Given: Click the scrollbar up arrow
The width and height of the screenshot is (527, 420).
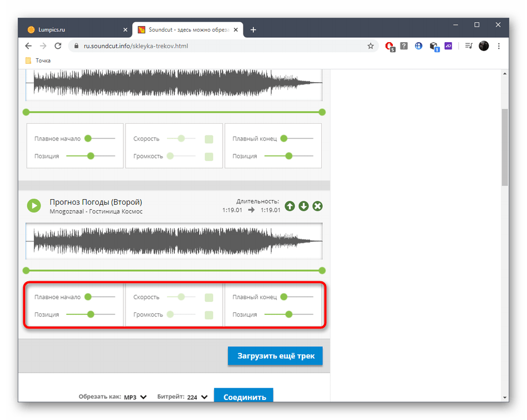Looking at the screenshot, I should click(x=505, y=74).
